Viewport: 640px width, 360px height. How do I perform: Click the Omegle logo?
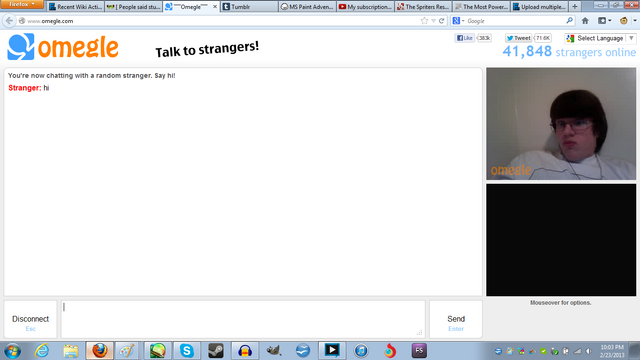(63, 47)
